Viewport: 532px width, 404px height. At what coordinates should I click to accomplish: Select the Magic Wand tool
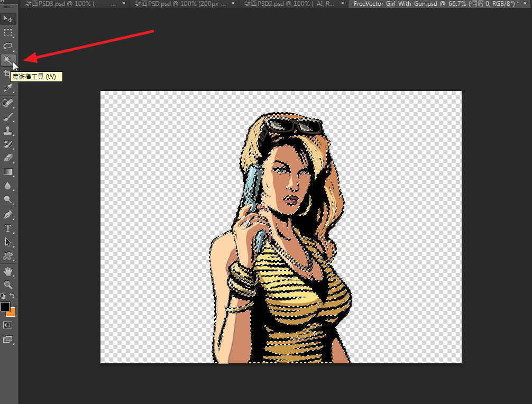[x=8, y=60]
